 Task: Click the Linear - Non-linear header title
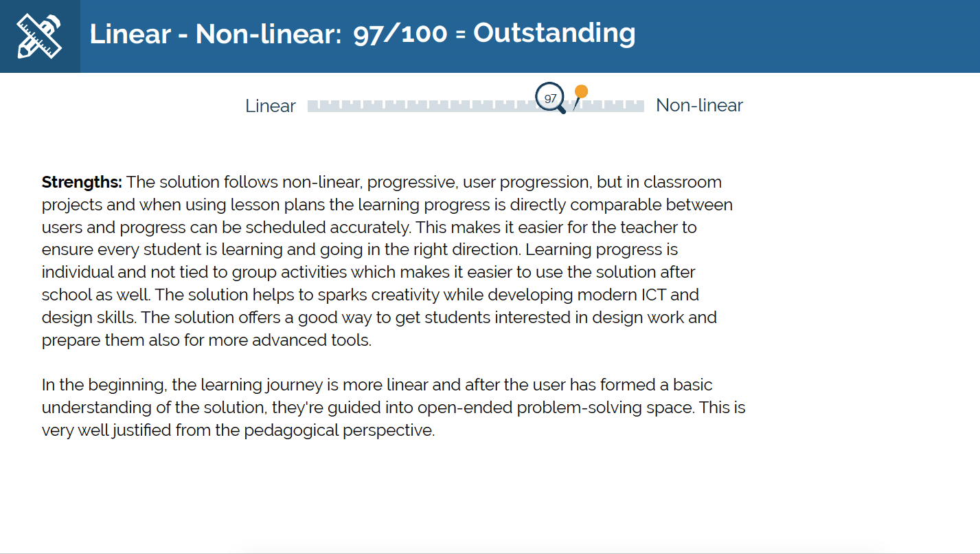click(216, 34)
